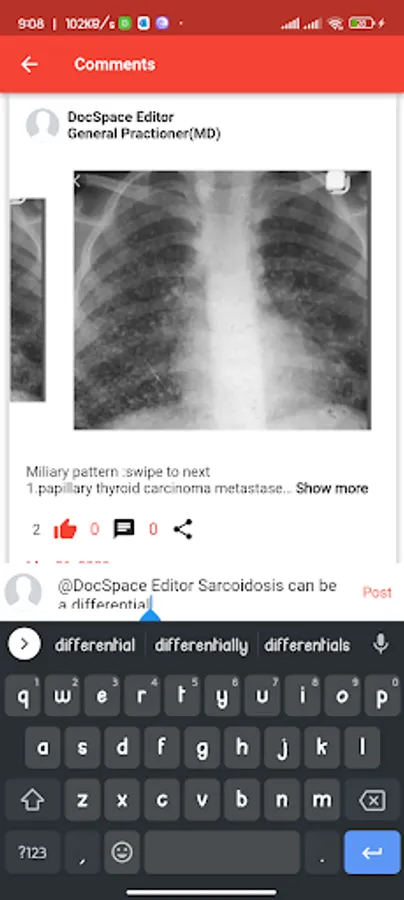Expand caption with Show more
This screenshot has height=900, width=404.
332,488
